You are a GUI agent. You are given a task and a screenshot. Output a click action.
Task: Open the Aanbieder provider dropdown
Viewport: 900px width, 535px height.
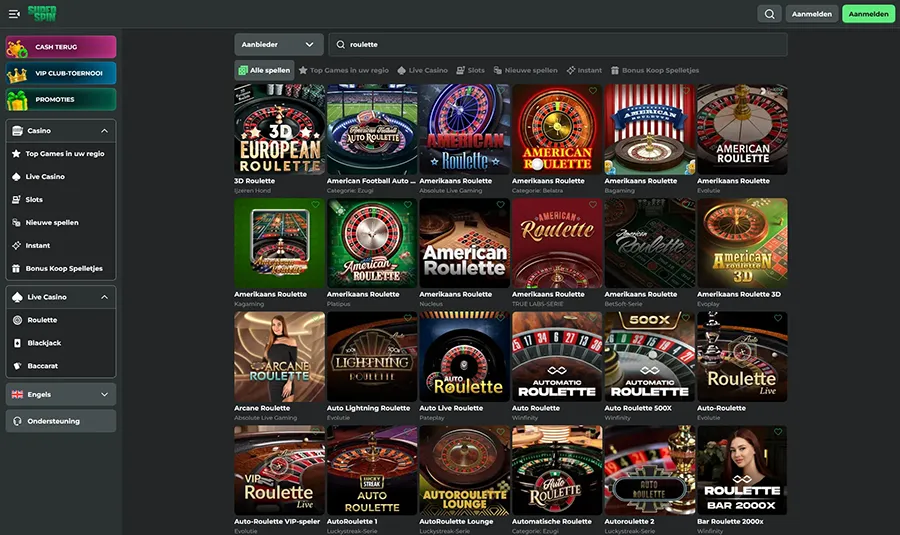(278, 44)
